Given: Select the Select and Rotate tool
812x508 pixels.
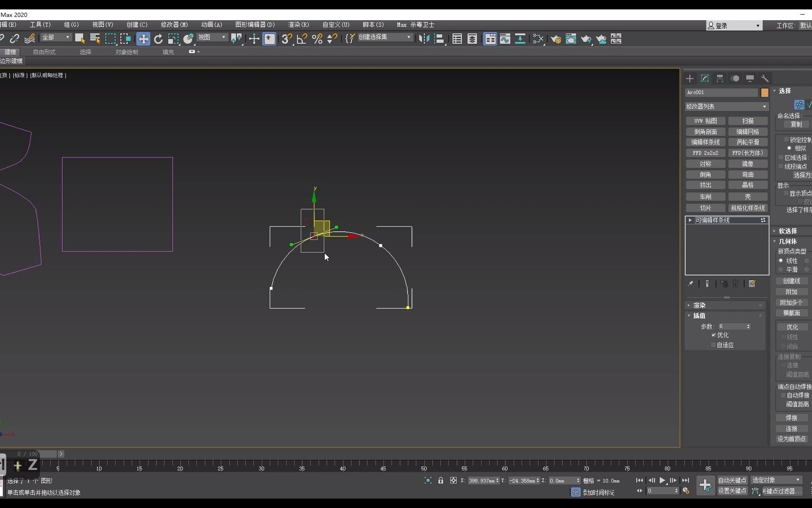Looking at the screenshot, I should click(x=158, y=39).
